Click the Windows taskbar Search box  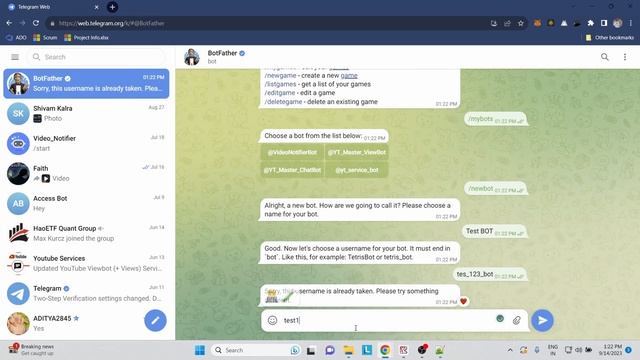click(x=256, y=350)
